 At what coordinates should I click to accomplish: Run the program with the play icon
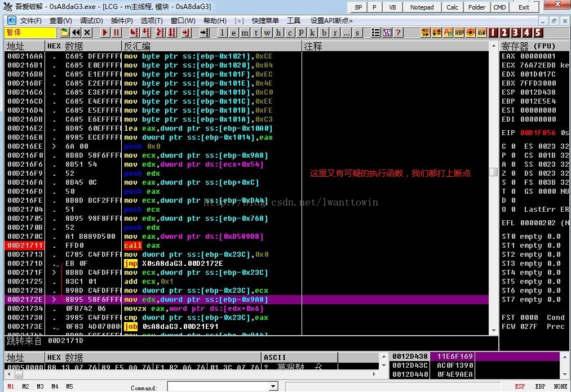105,33
